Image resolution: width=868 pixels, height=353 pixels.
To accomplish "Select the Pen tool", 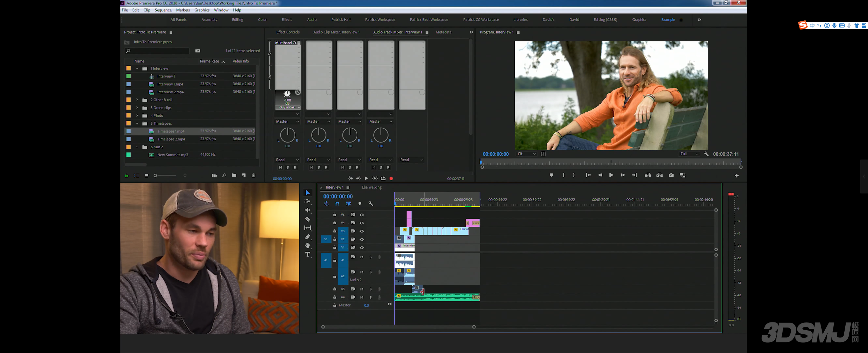I will coord(308,237).
